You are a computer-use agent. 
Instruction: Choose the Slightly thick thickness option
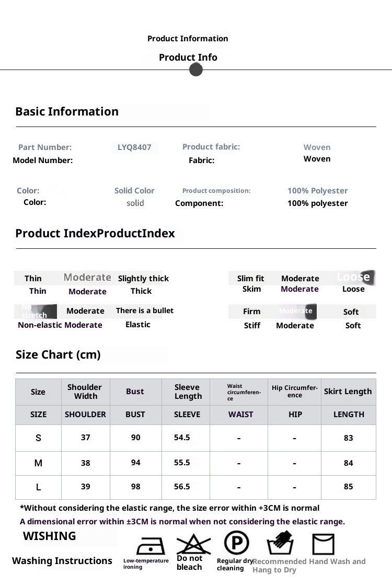tap(143, 279)
